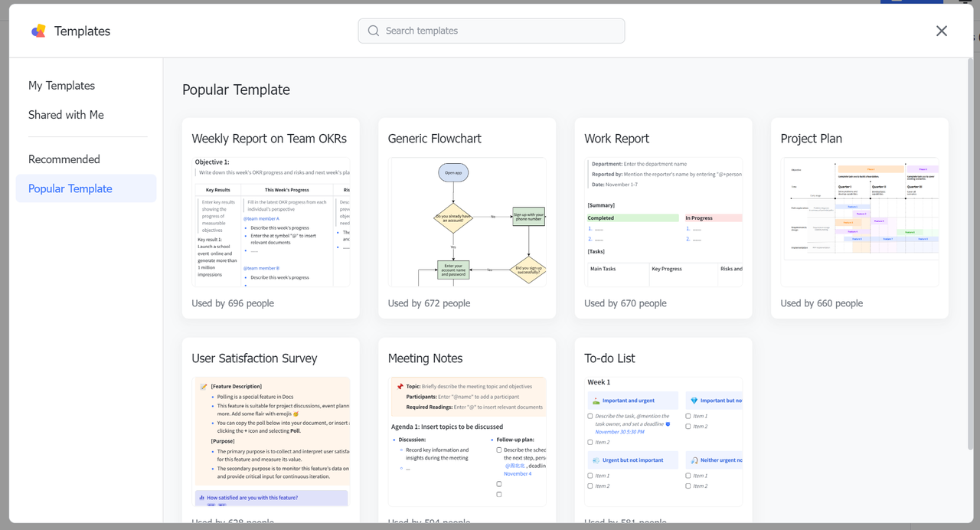Viewport: 980px width, 530px height.
Task: Check the Meeting Notes follow-up plan checkbox
Action: [x=499, y=450]
